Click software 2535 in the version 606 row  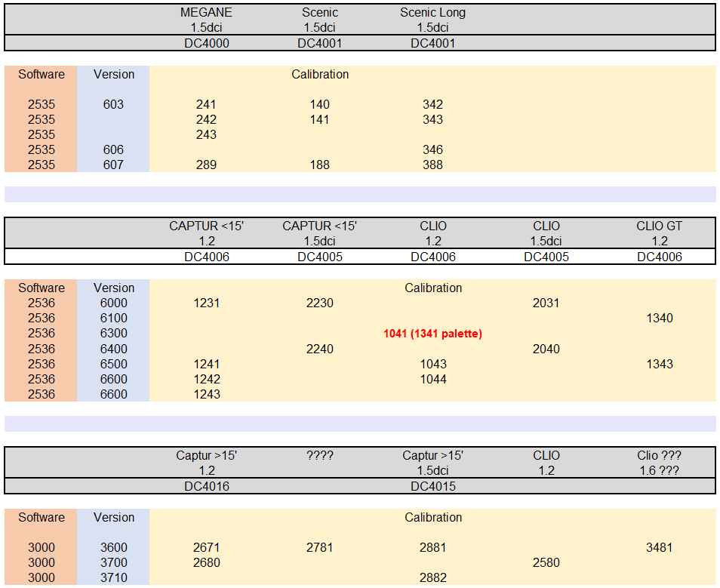pyautogui.click(x=42, y=149)
